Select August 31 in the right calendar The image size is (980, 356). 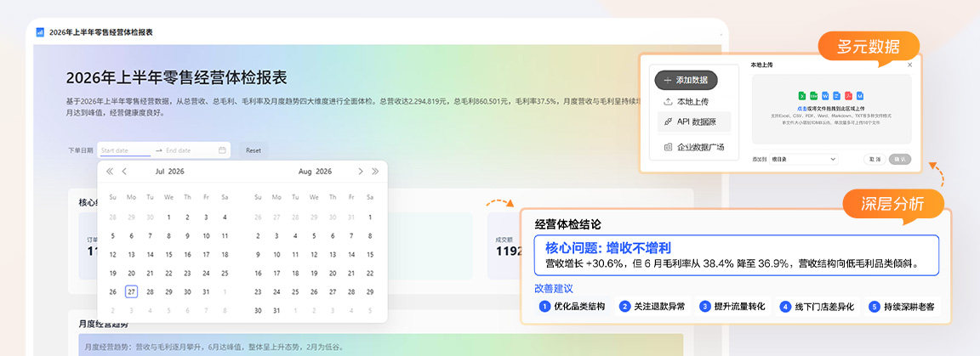[x=276, y=310]
